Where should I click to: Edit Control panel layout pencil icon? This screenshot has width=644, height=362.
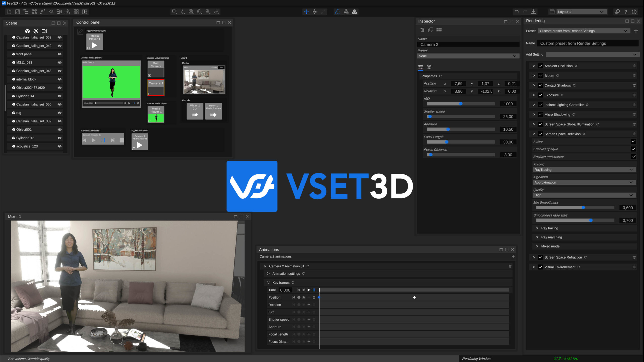pyautogui.click(x=80, y=31)
